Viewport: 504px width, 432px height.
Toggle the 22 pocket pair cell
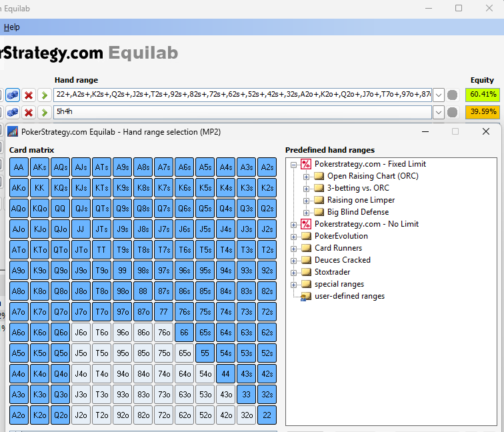pyautogui.click(x=267, y=415)
